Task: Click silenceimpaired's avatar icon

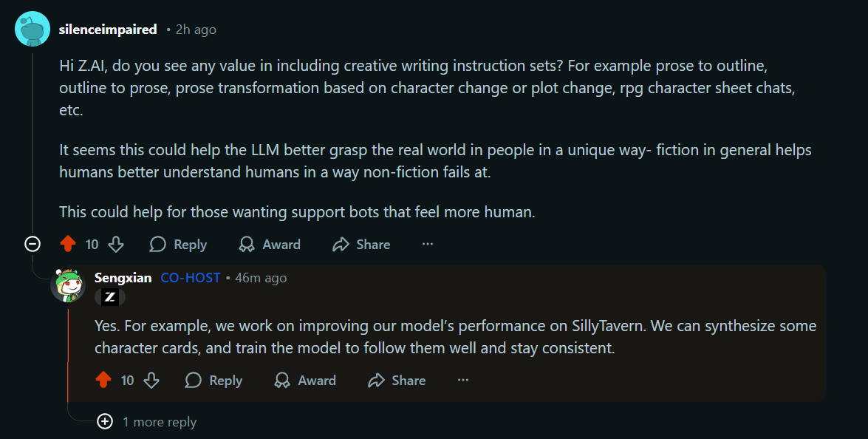Action: (x=33, y=30)
